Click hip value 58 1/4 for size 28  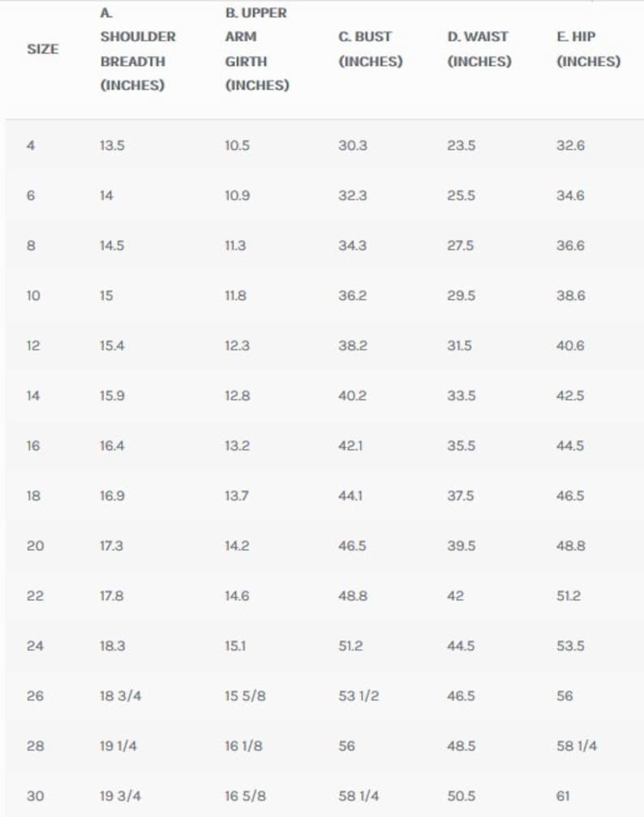pos(577,746)
